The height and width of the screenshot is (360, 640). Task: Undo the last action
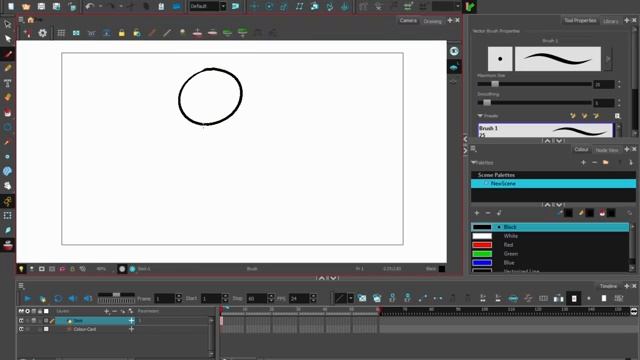pyautogui.click(x=90, y=6)
